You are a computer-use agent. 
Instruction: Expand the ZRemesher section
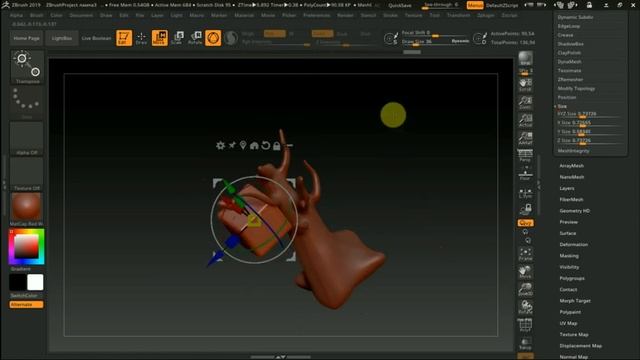[x=570, y=80]
